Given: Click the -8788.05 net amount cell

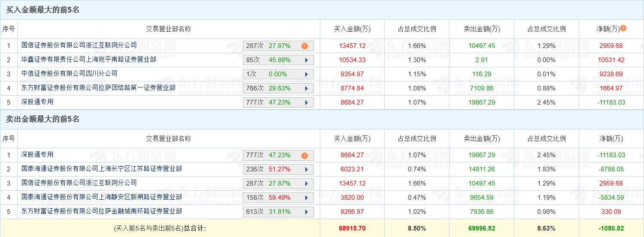Looking at the screenshot, I should tap(610, 169).
